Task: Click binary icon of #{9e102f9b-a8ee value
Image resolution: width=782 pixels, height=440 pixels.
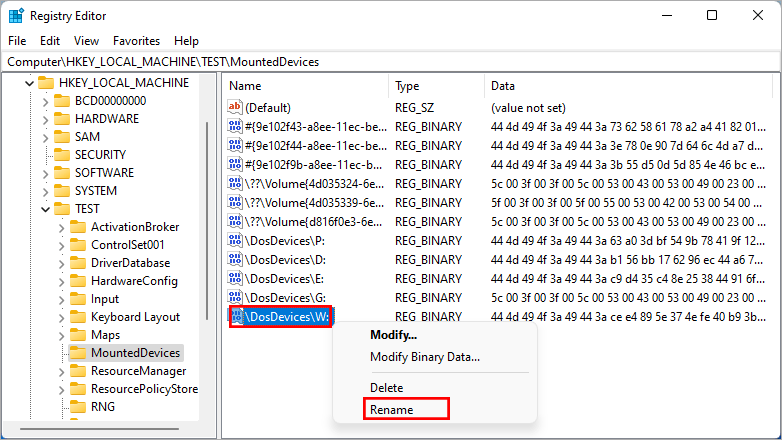Action: pos(235,164)
